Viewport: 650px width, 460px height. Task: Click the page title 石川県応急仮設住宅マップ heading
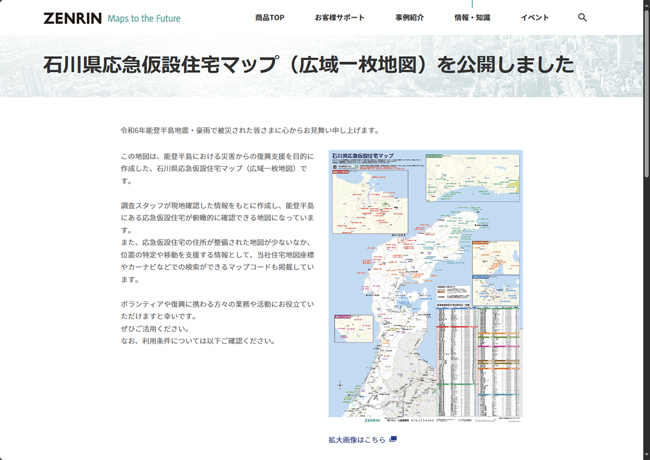tap(309, 65)
